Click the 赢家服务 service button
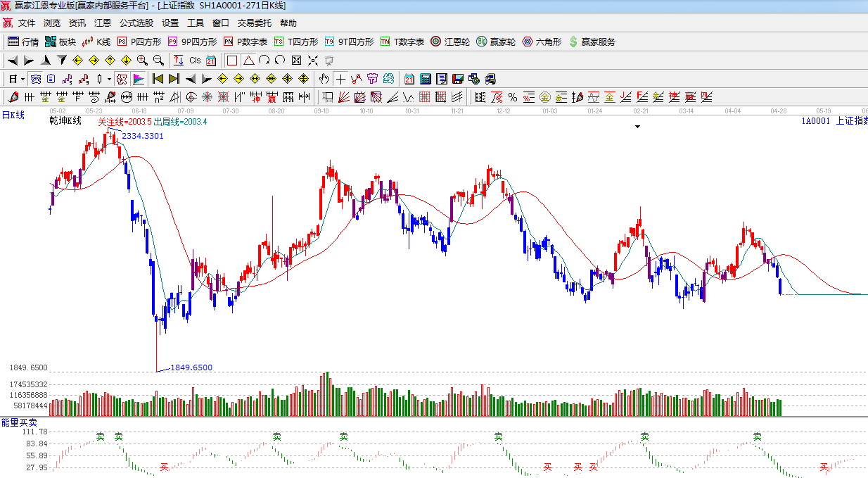 coord(592,42)
